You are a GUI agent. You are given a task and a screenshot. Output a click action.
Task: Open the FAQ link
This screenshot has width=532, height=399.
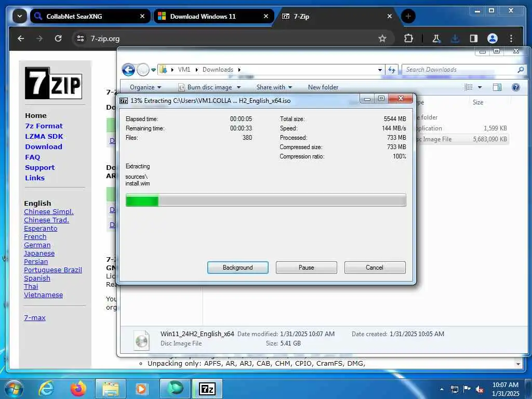point(33,157)
